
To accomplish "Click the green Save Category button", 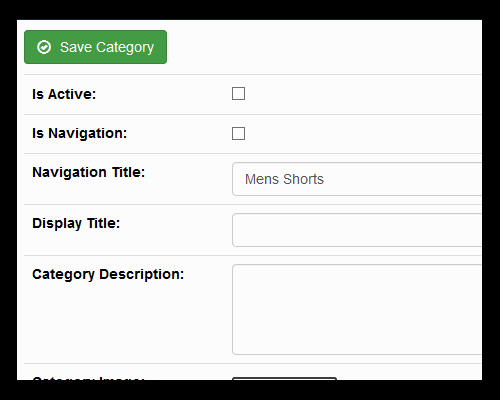I will (95, 47).
